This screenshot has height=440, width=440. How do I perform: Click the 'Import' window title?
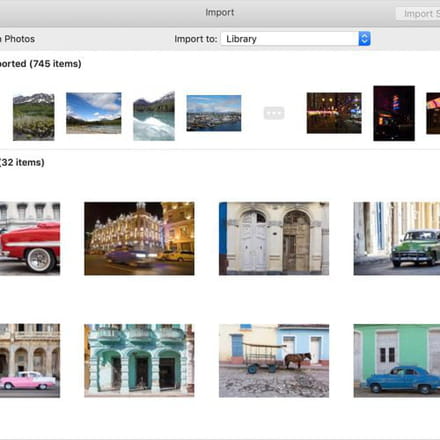pos(220,12)
